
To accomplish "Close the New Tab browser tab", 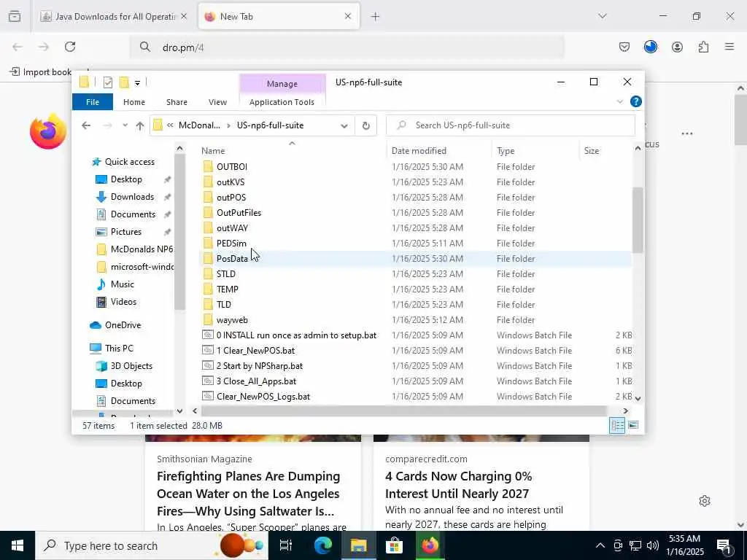I will [348, 16].
